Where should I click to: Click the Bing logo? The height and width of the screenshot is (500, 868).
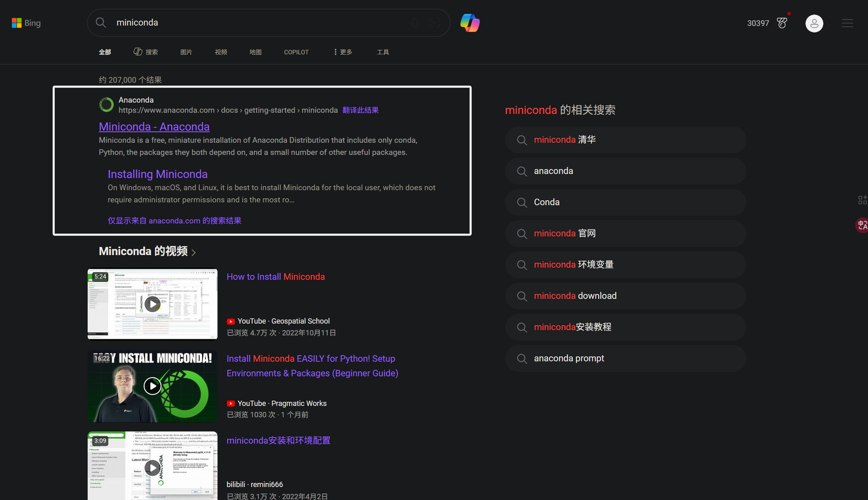[26, 23]
